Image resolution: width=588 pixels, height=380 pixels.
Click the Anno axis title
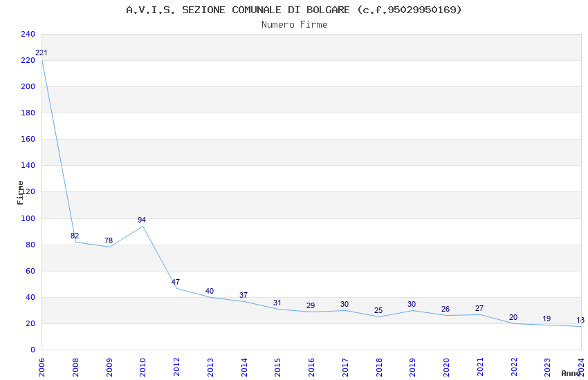click(x=571, y=373)
